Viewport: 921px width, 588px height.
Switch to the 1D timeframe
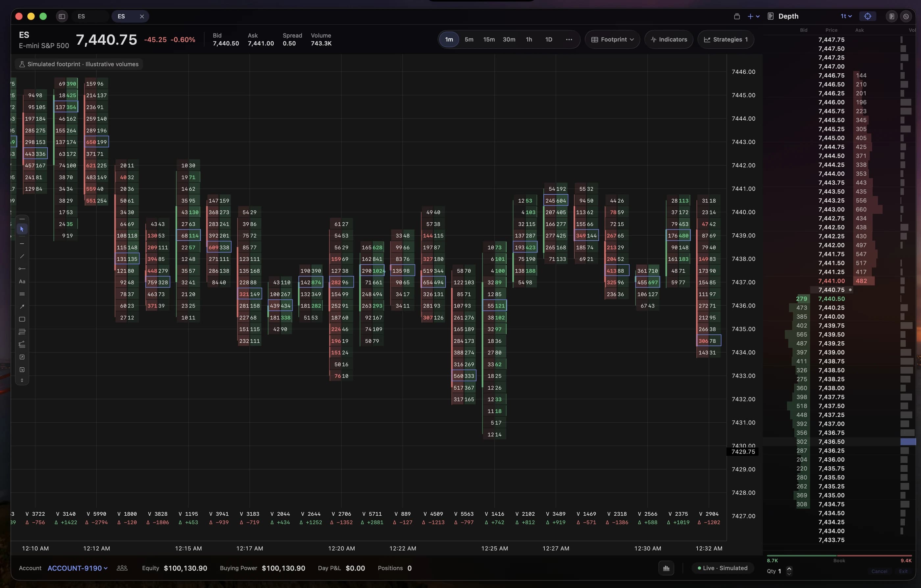tap(548, 39)
